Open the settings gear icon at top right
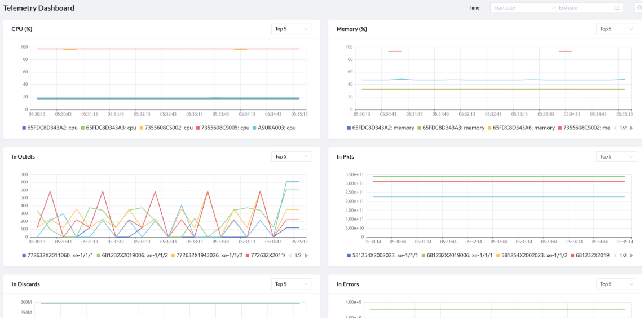The height and width of the screenshot is (320, 644). (x=639, y=8)
